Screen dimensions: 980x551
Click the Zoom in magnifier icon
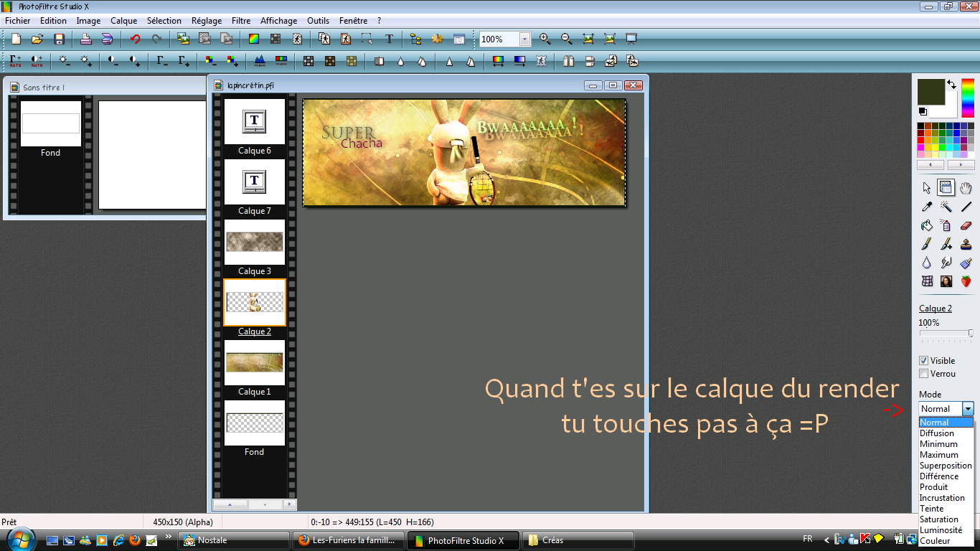(x=545, y=39)
